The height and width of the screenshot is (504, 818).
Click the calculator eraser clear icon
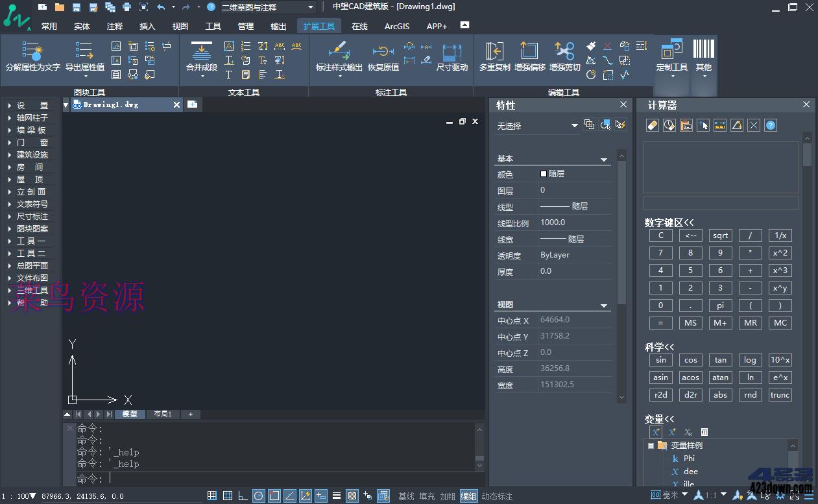pos(653,126)
